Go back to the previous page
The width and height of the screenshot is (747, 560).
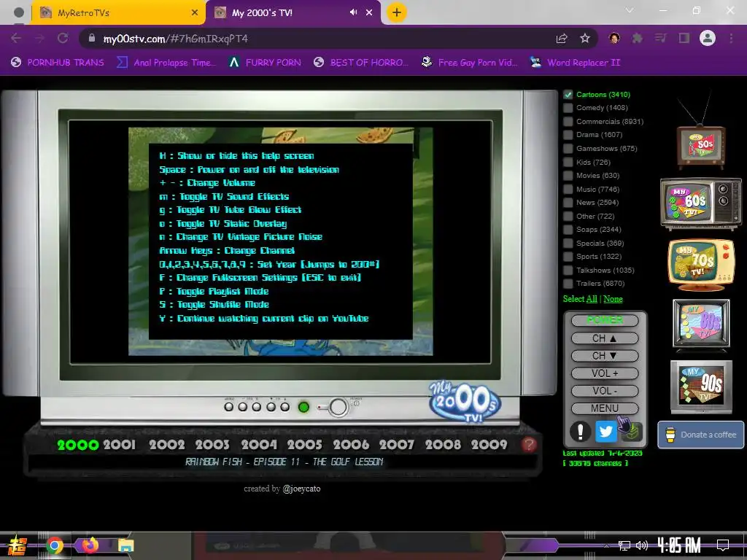click(x=16, y=39)
